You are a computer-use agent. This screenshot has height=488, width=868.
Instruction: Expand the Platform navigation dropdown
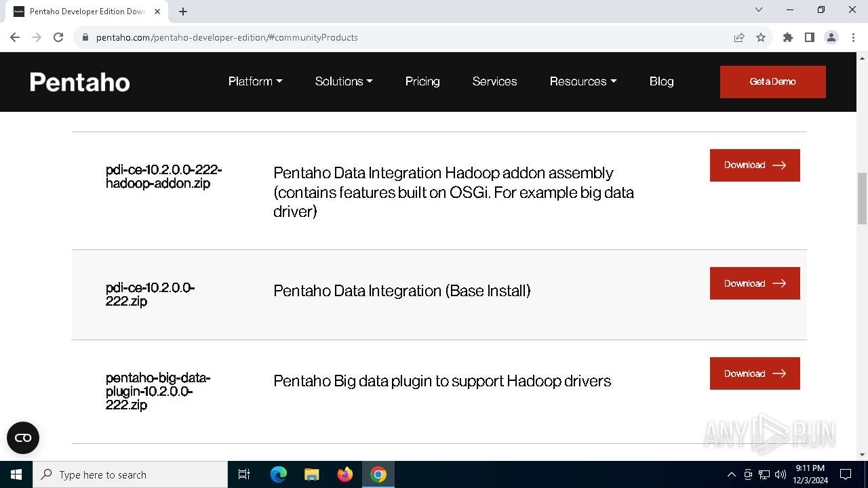point(255,81)
